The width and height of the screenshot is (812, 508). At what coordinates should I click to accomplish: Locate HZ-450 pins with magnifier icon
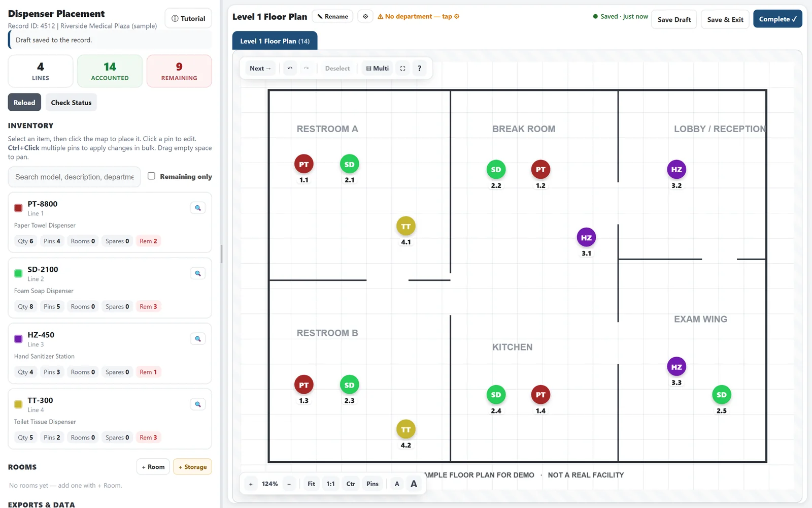click(198, 339)
